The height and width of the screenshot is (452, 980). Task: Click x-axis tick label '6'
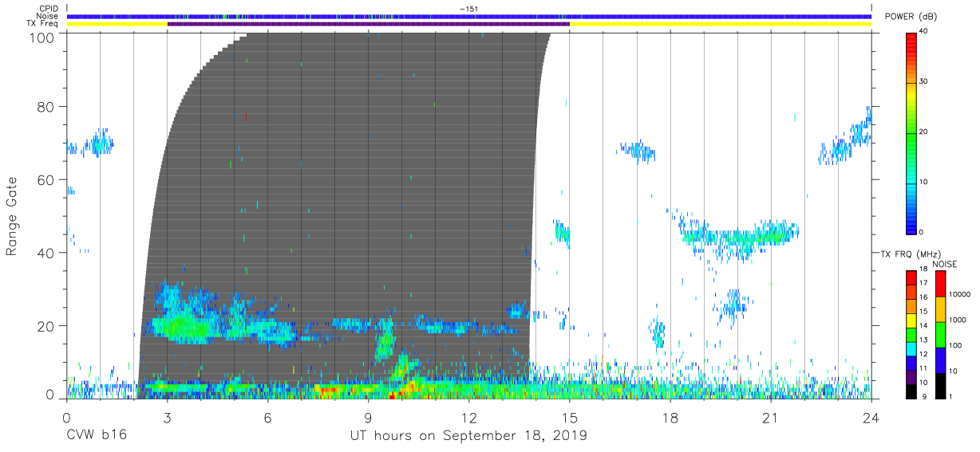(267, 418)
